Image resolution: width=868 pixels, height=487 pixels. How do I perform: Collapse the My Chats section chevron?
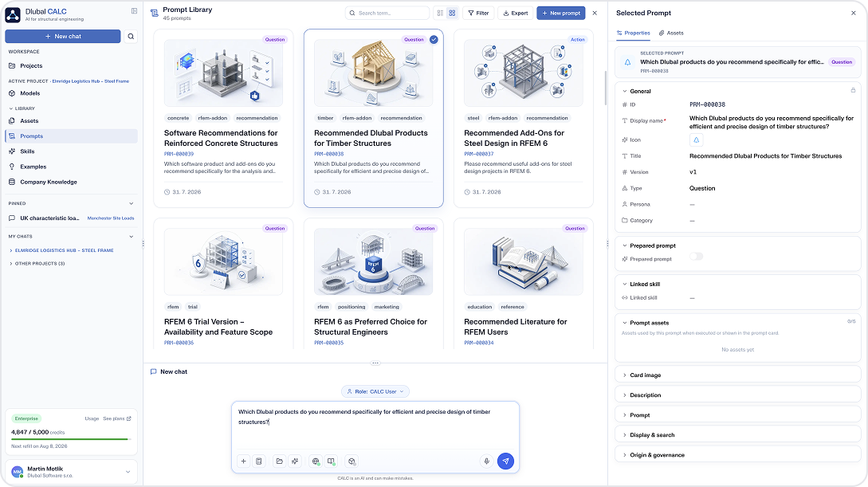point(132,236)
